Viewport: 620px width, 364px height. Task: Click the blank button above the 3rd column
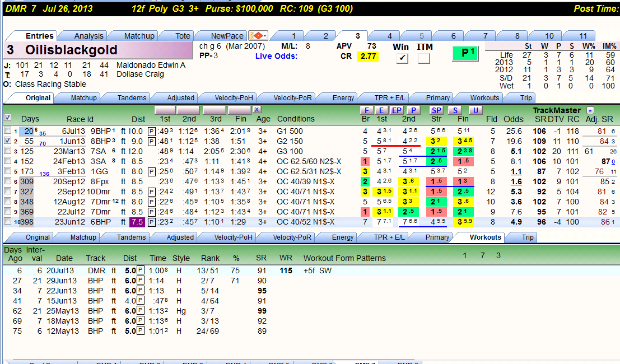tap(215, 110)
